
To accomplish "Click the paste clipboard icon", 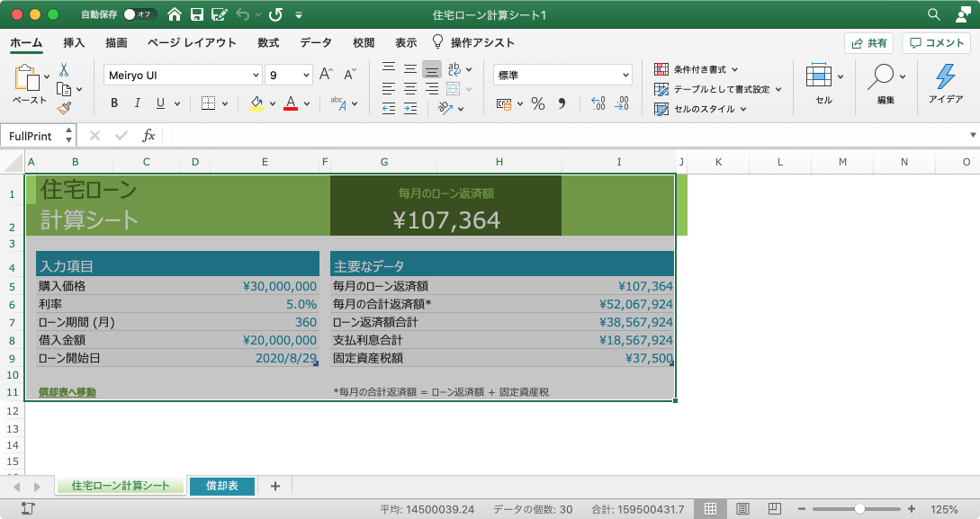I will [26, 78].
